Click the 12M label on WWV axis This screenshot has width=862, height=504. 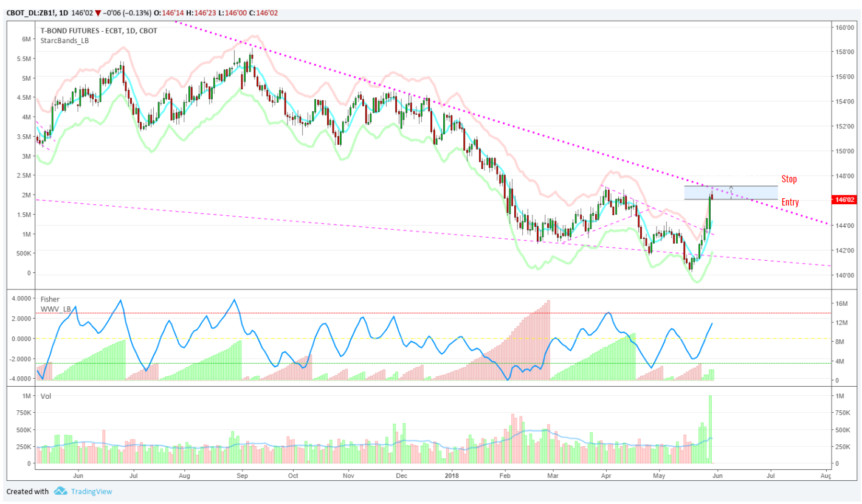point(841,323)
